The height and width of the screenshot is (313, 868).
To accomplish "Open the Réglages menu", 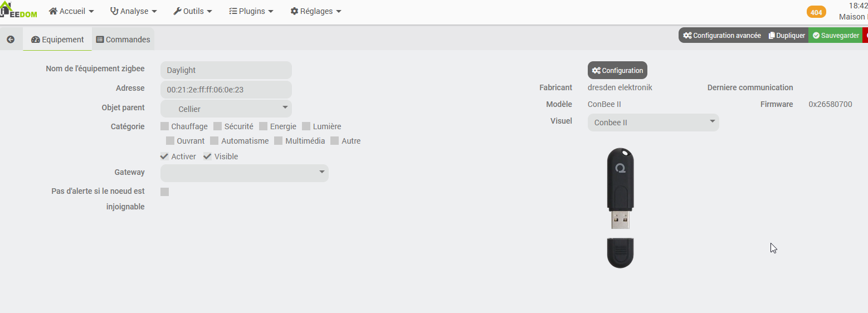I will pos(316,11).
